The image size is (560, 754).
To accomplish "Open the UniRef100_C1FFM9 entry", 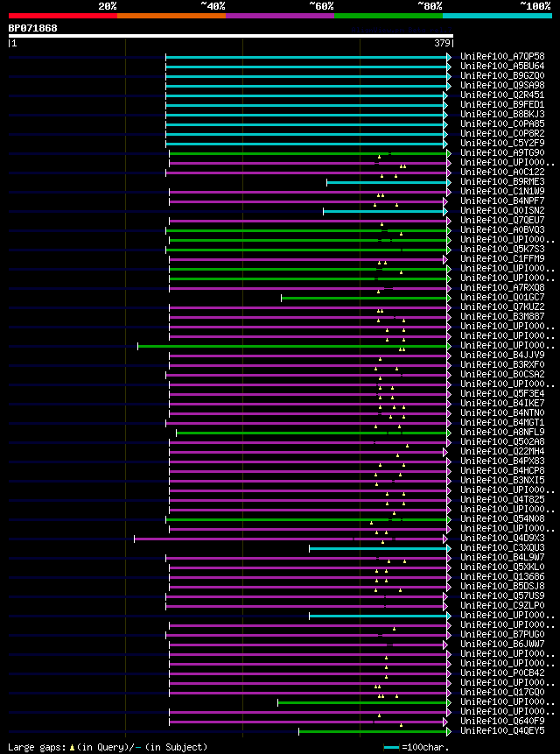I will (x=502, y=258).
